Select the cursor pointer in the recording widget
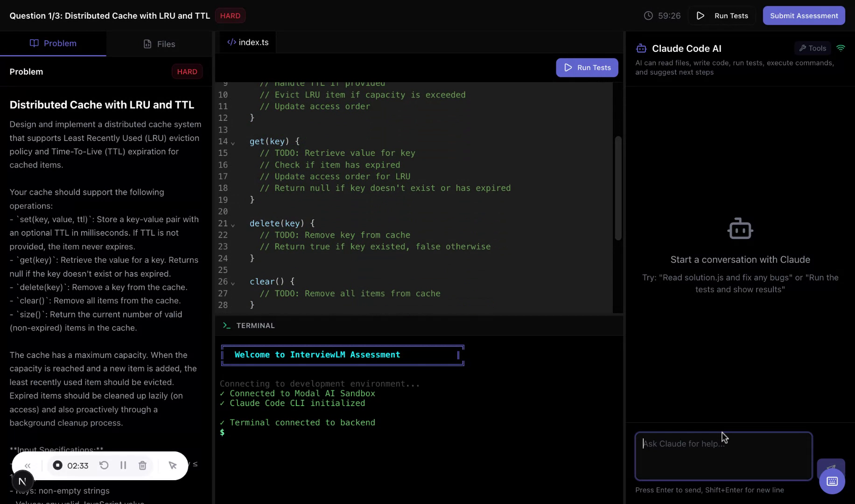Viewport: 855px width, 504px height. [173, 465]
